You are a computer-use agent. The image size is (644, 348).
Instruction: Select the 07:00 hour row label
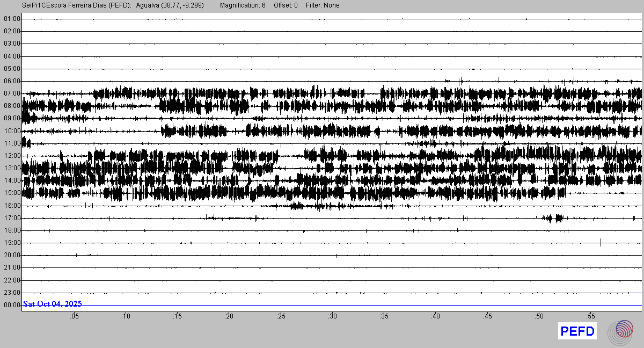coord(12,93)
